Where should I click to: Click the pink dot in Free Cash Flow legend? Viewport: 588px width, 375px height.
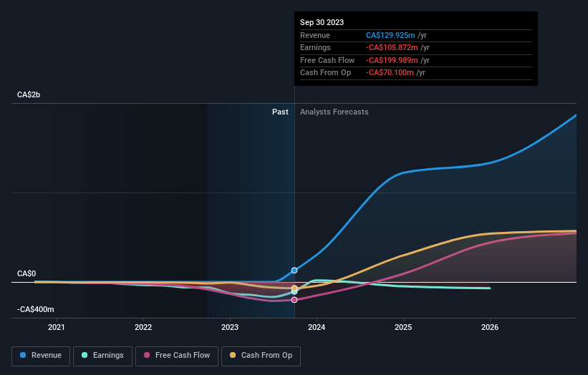pyautogui.click(x=147, y=355)
